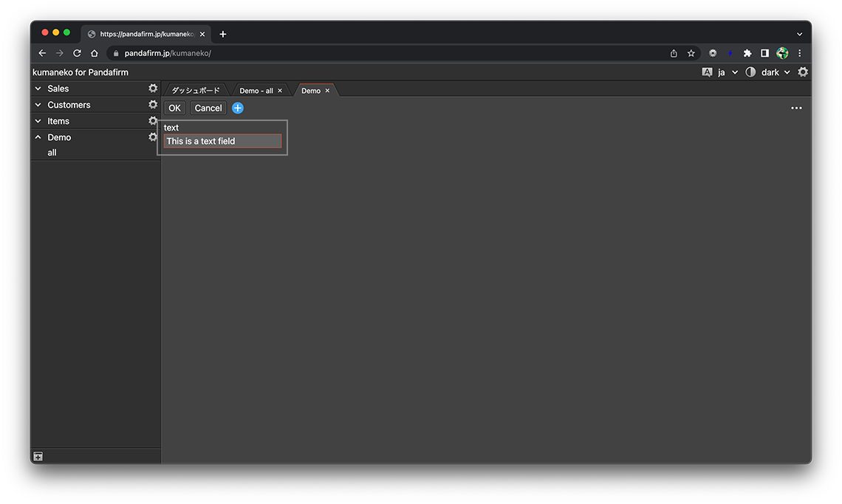Open settings gear for Demo app

point(153,137)
